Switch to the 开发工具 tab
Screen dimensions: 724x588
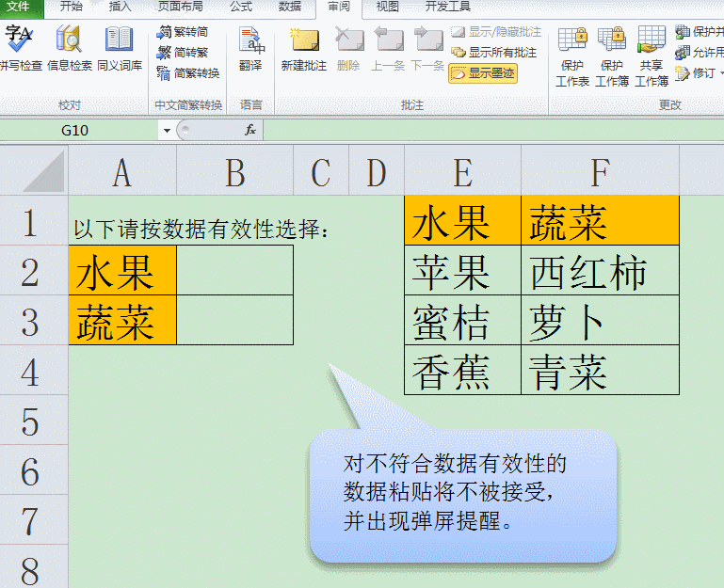pos(448,7)
